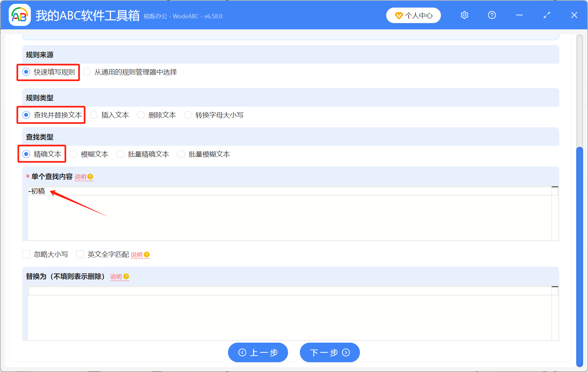Viewport: 588px width, 372px height.
Task: Click the AB app logo icon
Action: tap(19, 15)
